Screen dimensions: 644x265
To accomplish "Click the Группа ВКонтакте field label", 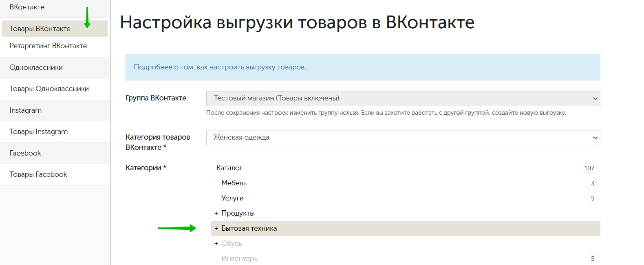I will pyautogui.click(x=156, y=98).
